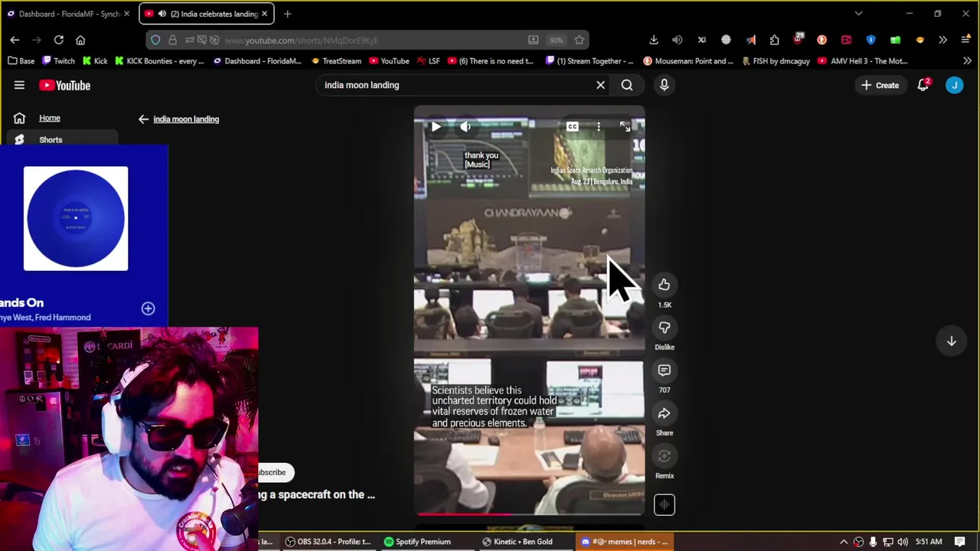Image resolution: width=980 pixels, height=551 pixels.
Task: Open the account avatar 'J' menu
Action: 954,85
